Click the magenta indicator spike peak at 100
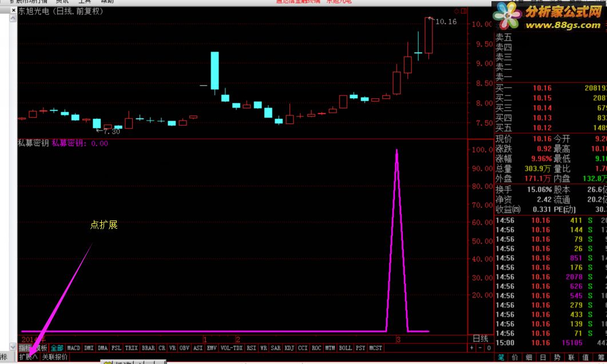Screen dimensions: 607x364 click(x=396, y=151)
